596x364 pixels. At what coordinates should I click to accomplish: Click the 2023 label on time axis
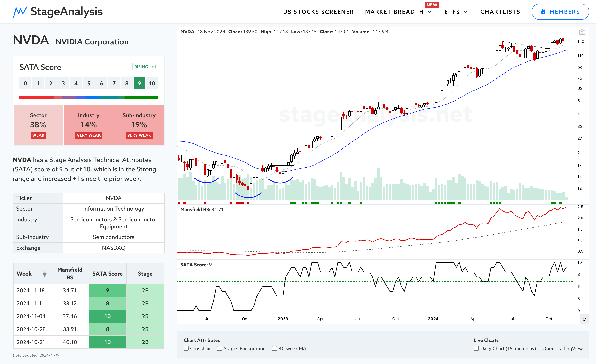click(283, 319)
